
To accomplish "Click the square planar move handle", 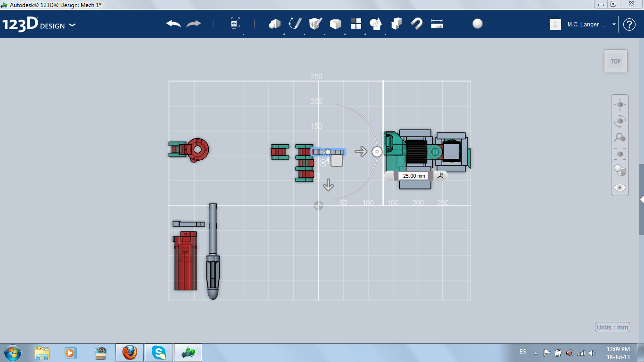I will tap(337, 160).
